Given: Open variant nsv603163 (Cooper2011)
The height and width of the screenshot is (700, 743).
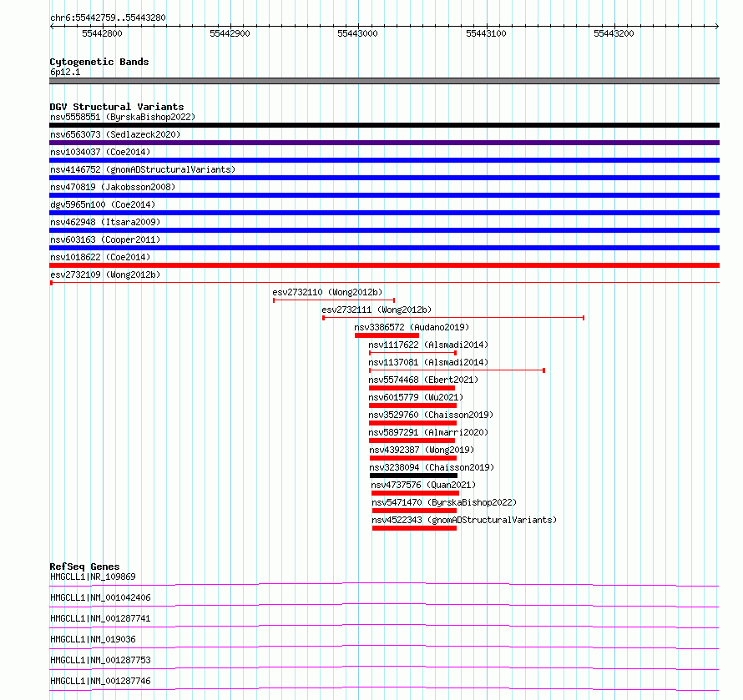Looking at the screenshot, I should 105,239.
